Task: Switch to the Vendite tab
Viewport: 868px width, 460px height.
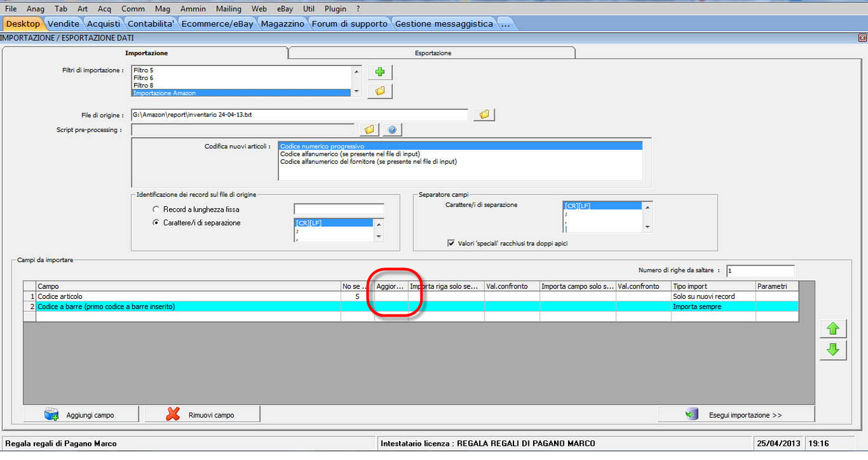Action: [x=64, y=24]
